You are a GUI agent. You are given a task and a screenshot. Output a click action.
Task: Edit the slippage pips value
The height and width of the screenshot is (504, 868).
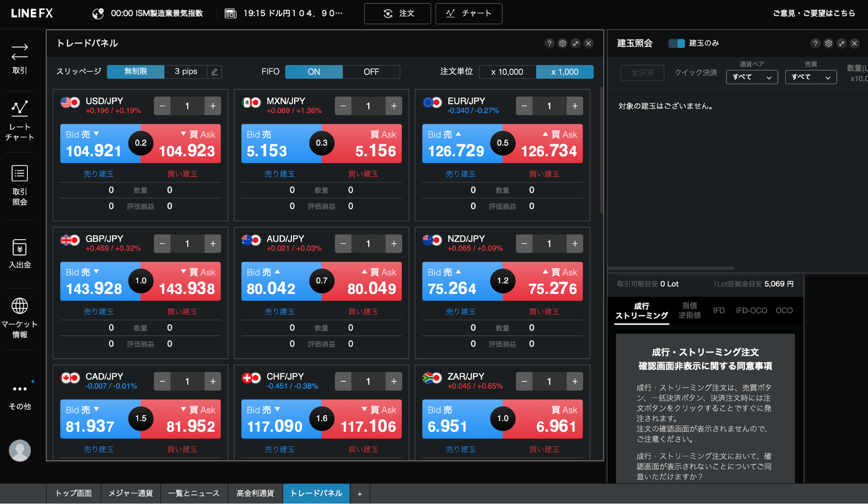[x=215, y=72]
